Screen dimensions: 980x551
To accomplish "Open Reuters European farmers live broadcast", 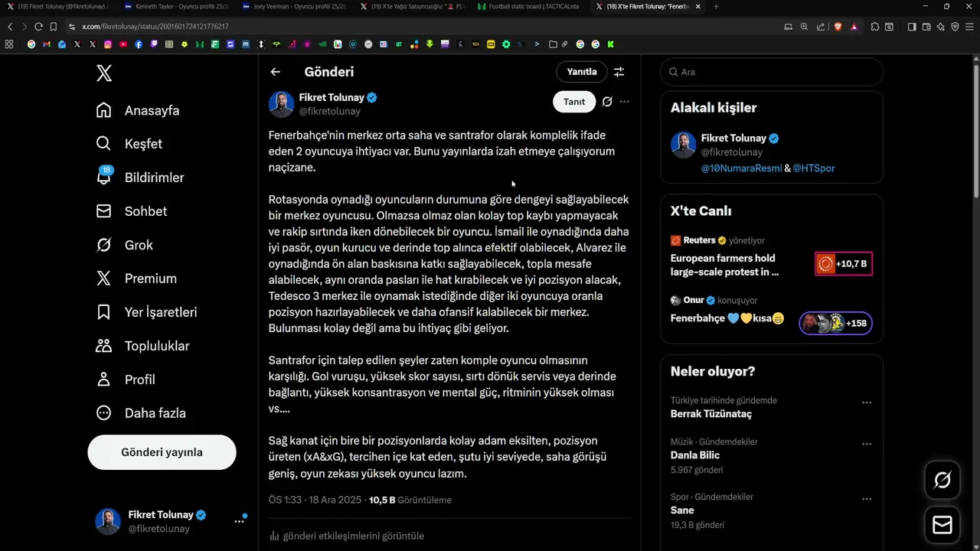I will pyautogui.click(x=771, y=257).
